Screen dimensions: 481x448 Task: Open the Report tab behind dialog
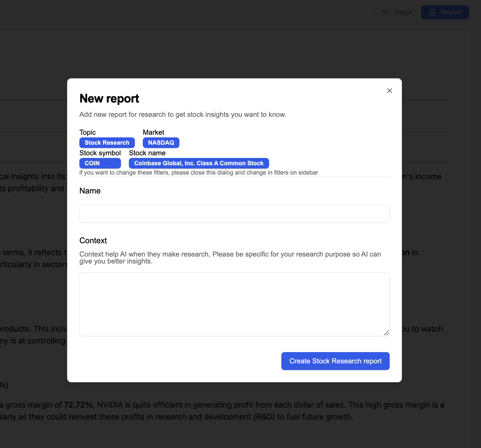(x=445, y=12)
